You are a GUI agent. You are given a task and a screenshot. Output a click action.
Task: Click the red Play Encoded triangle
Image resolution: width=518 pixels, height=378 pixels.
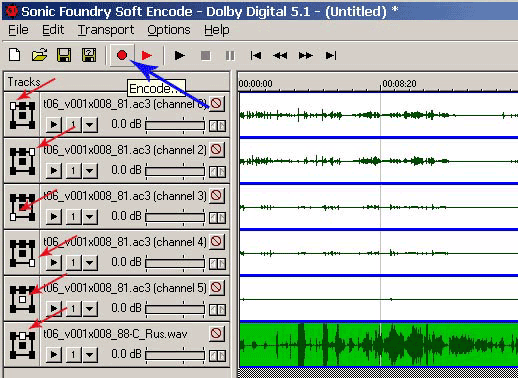click(x=147, y=55)
